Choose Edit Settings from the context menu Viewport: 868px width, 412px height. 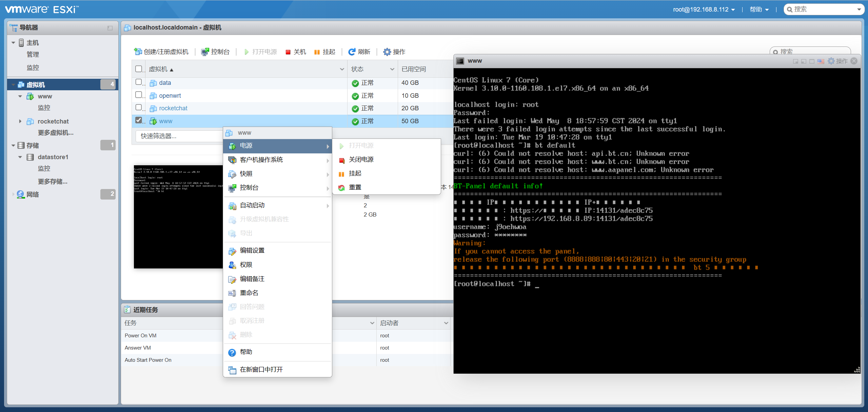click(252, 250)
